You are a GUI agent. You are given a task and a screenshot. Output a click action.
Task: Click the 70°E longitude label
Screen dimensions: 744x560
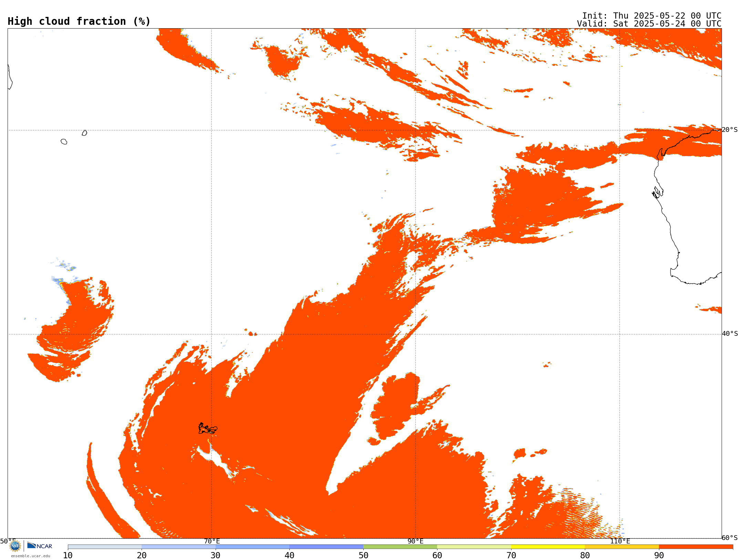tap(212, 541)
